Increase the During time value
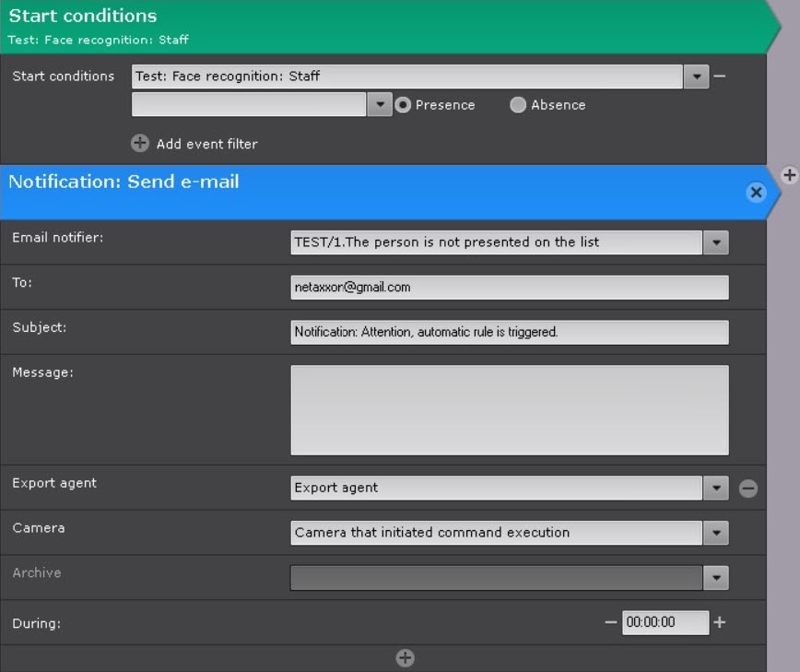 pos(720,623)
